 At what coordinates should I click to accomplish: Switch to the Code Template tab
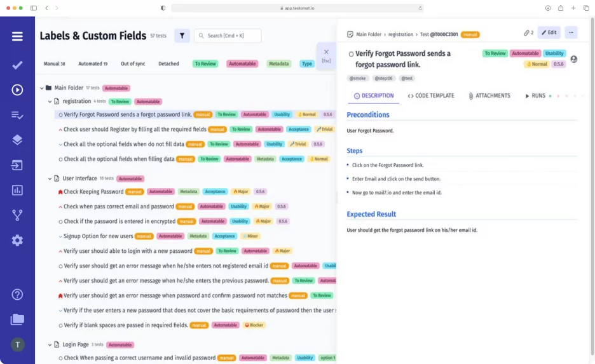point(430,96)
